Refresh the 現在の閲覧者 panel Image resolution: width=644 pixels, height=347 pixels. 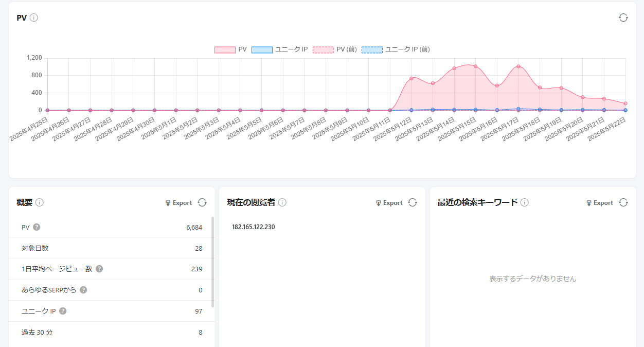click(413, 202)
